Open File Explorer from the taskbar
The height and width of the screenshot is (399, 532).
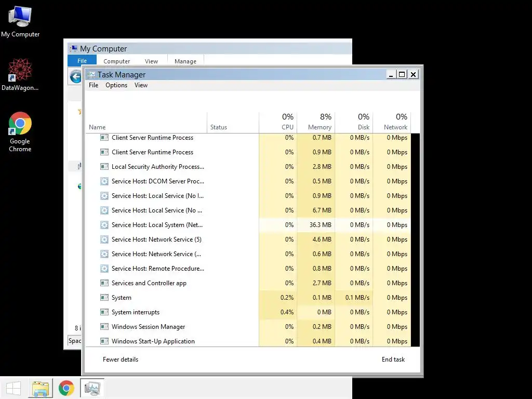pyautogui.click(x=40, y=388)
